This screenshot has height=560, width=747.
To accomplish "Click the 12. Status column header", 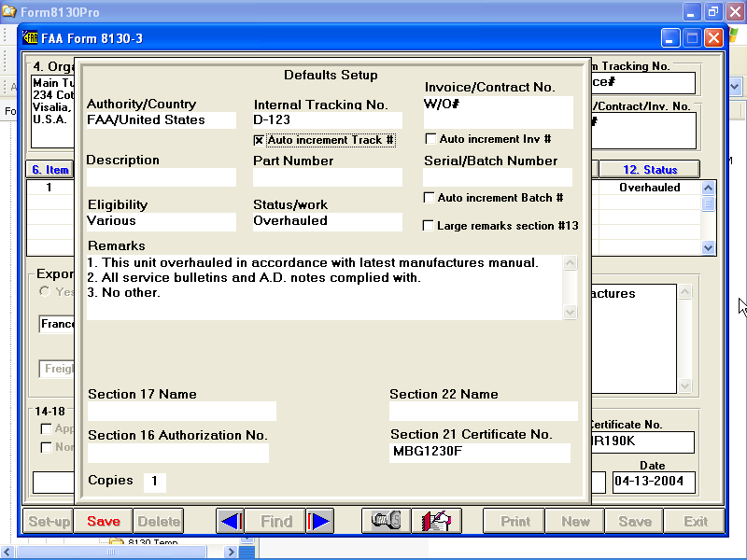I will pos(648,170).
